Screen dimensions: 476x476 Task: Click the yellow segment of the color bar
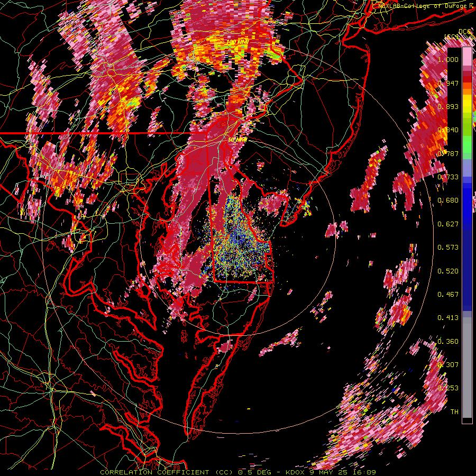click(467, 103)
